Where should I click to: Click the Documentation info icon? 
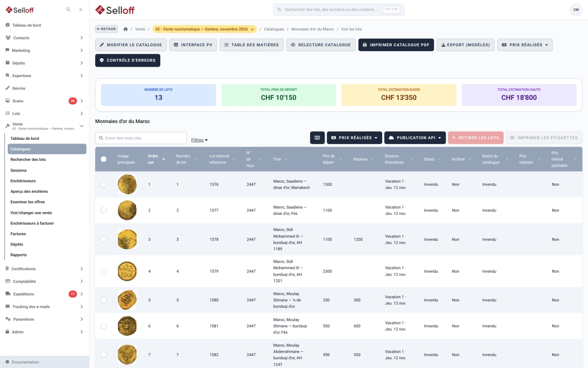[x=7, y=362]
